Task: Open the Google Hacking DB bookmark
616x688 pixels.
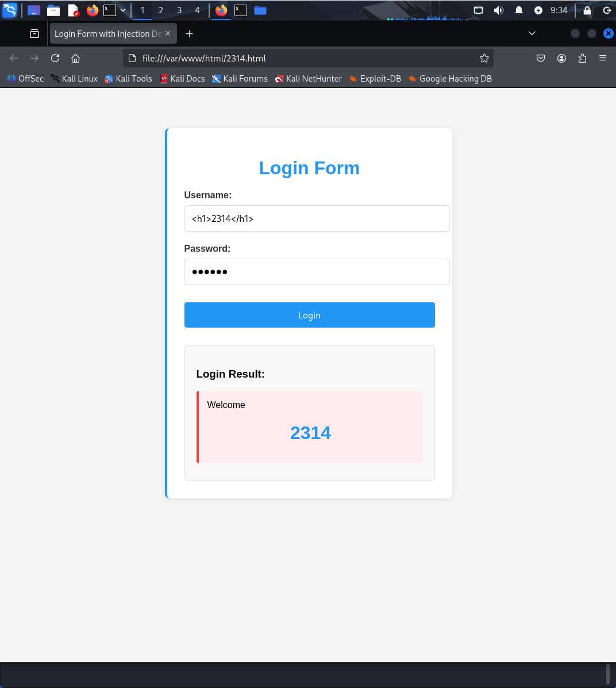Action: point(450,79)
